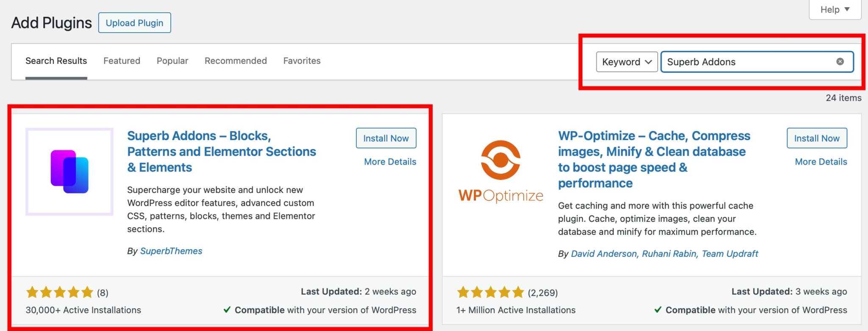
Task: Select the Search Results tab
Action: click(x=56, y=61)
